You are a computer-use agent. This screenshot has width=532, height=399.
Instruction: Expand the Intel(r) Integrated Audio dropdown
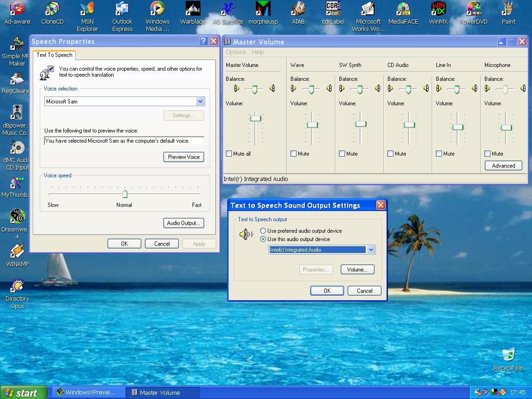371,250
